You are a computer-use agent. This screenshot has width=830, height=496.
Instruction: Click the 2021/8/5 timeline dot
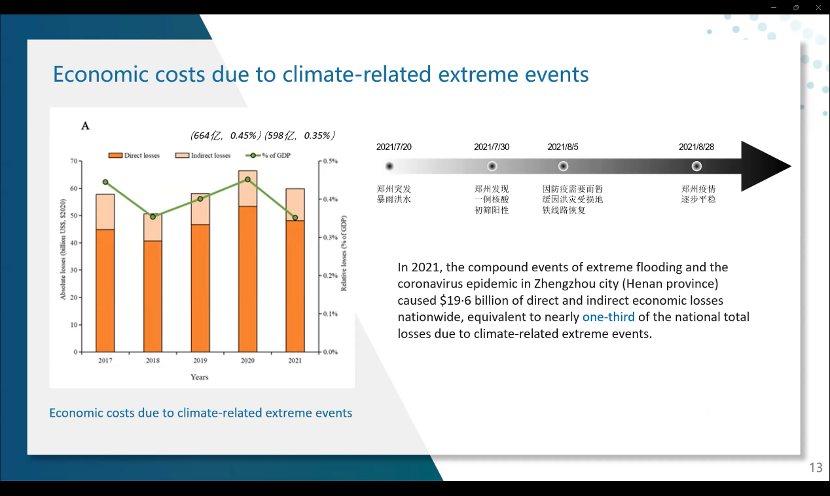pos(563,166)
